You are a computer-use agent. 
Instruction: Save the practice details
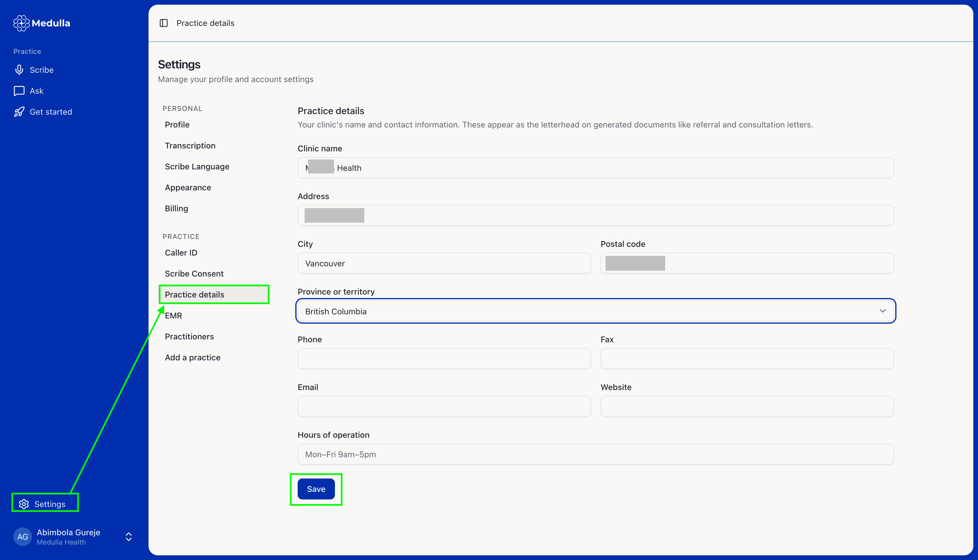[316, 489]
